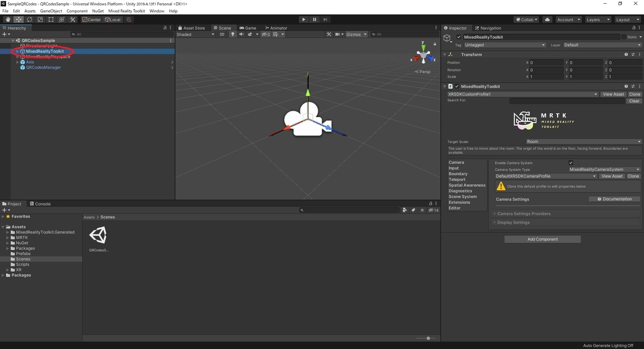
Task: Click the Pause button
Action: coord(314,19)
